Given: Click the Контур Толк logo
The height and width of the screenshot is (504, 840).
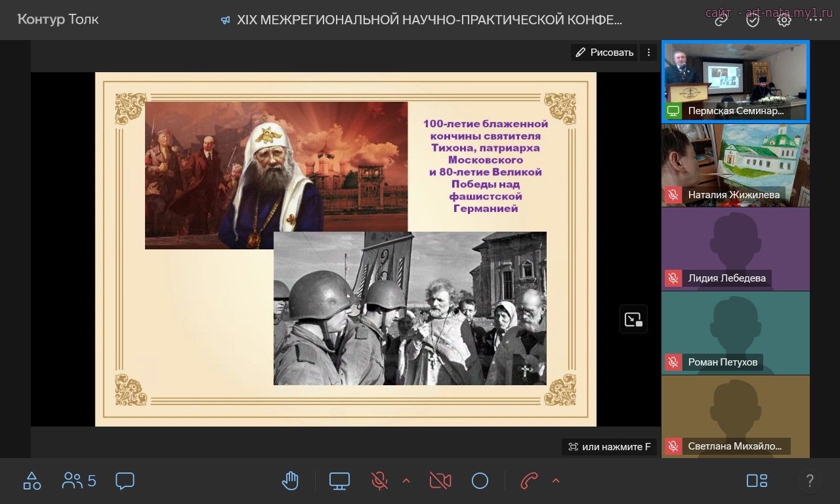Looking at the screenshot, I should point(58,20).
